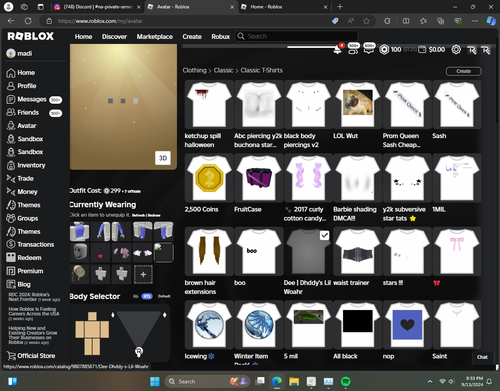Image resolution: width=500 pixels, height=391 pixels.
Task: Open the Windows Start button
Action: (155, 381)
